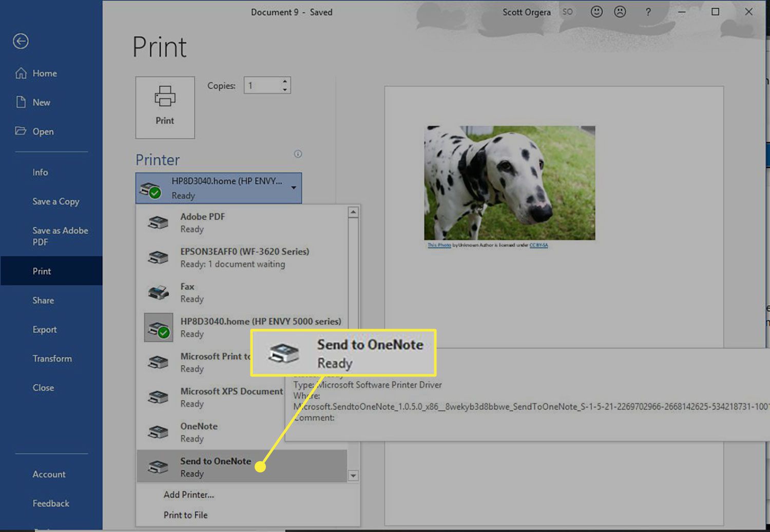Click the HP ENVY 5000 printer icon in list
The height and width of the screenshot is (532, 770).
158,328
